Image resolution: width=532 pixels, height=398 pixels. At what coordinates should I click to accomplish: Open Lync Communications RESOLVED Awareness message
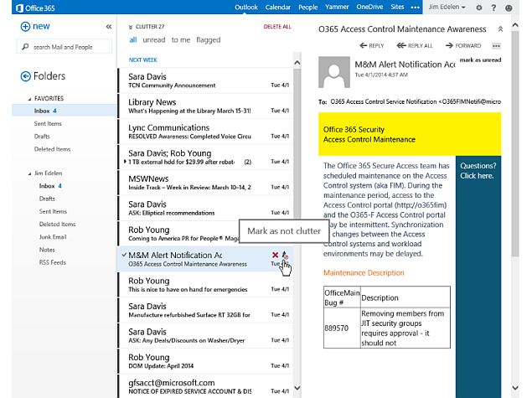pos(205,132)
